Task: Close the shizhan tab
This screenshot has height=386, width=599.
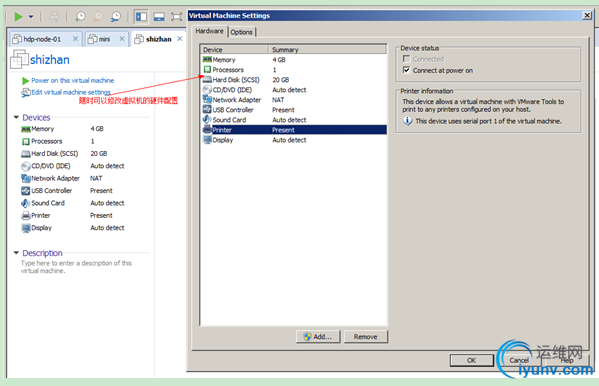Action: [x=180, y=39]
